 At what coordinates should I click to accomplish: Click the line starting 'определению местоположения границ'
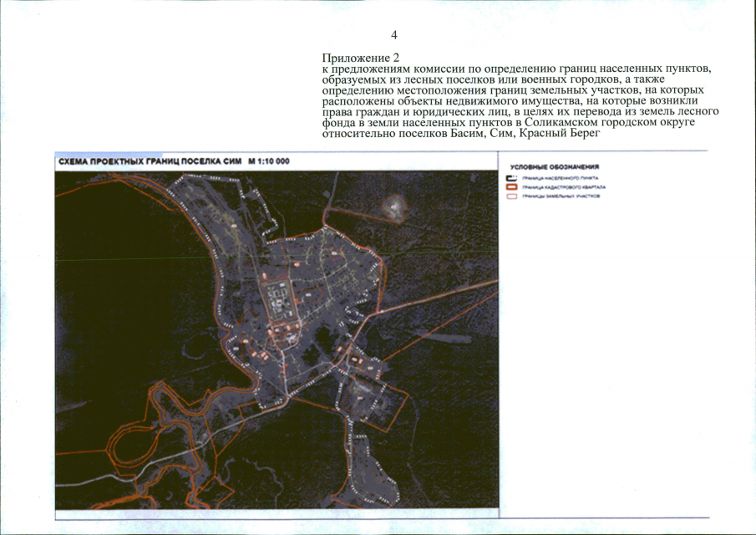[513, 90]
